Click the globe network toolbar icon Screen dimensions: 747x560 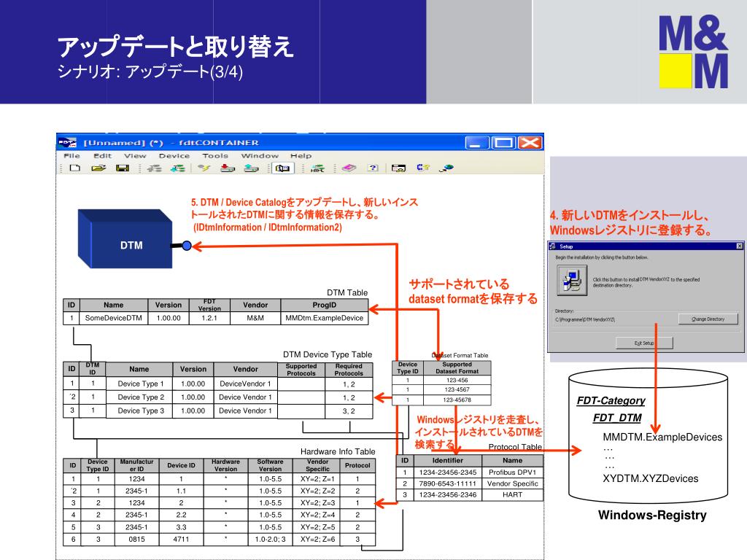[x=446, y=168]
